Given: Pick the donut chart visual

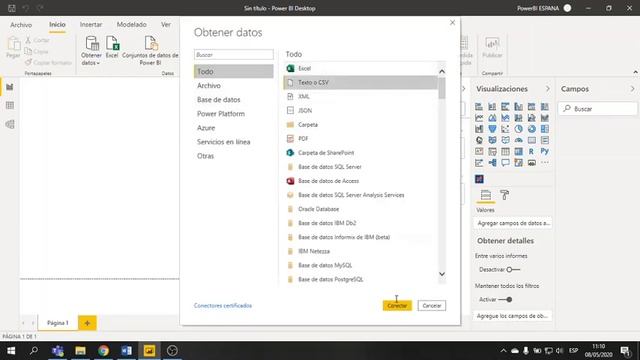Looking at the screenshot, I should (x=531, y=129).
